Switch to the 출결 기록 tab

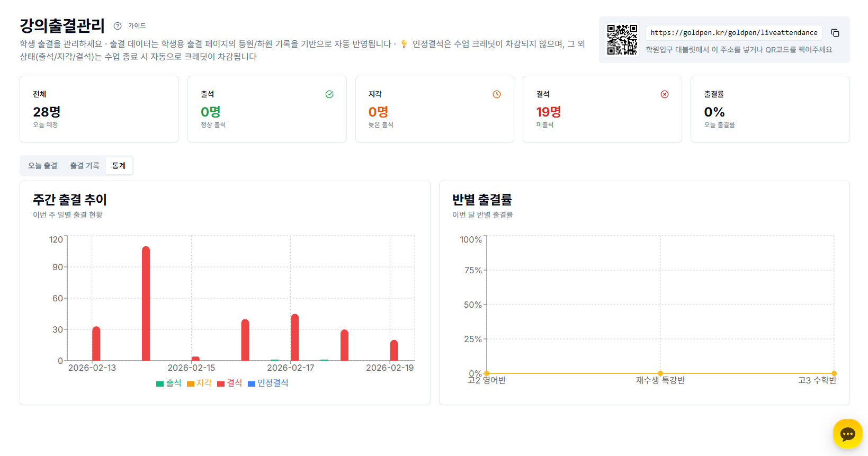click(85, 166)
